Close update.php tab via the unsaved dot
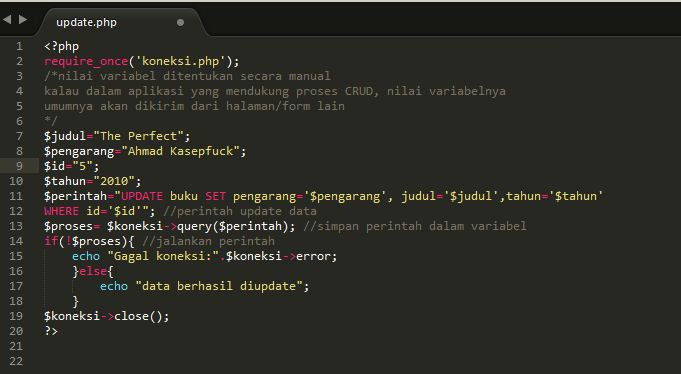This screenshot has height=374, width=681. click(180, 23)
